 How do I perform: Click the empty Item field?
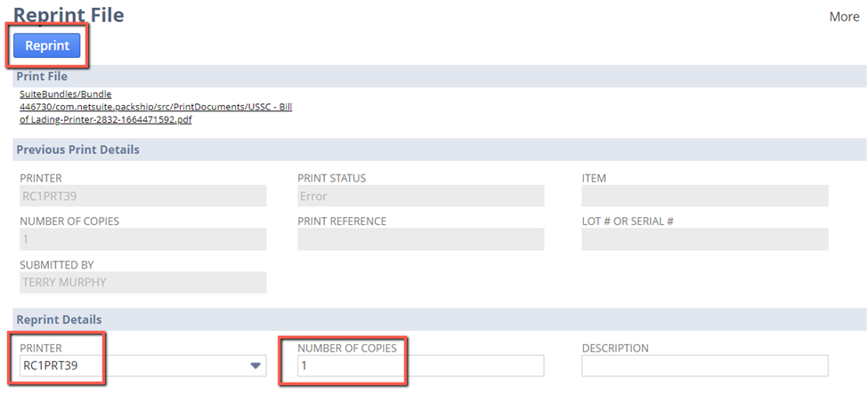click(x=704, y=196)
